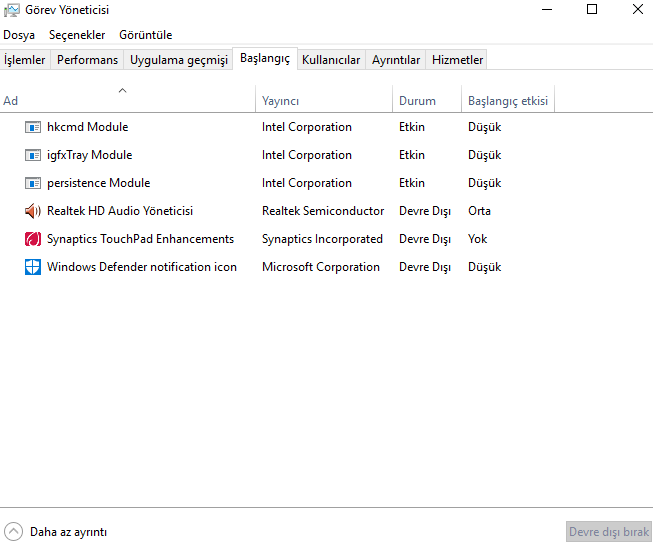
Task: Switch to the Kullanıcılar tab
Action: point(331,60)
